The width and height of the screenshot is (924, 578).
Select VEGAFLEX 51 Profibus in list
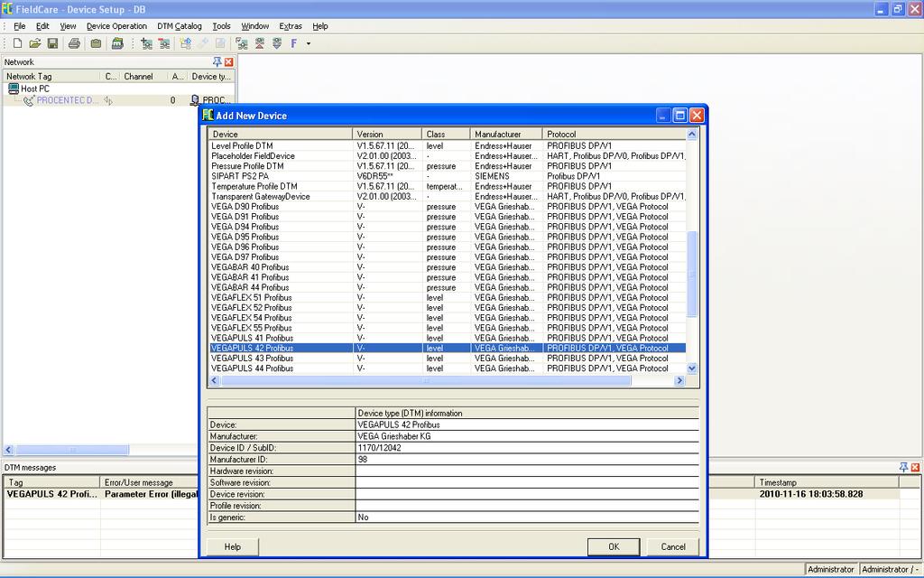tap(448, 297)
